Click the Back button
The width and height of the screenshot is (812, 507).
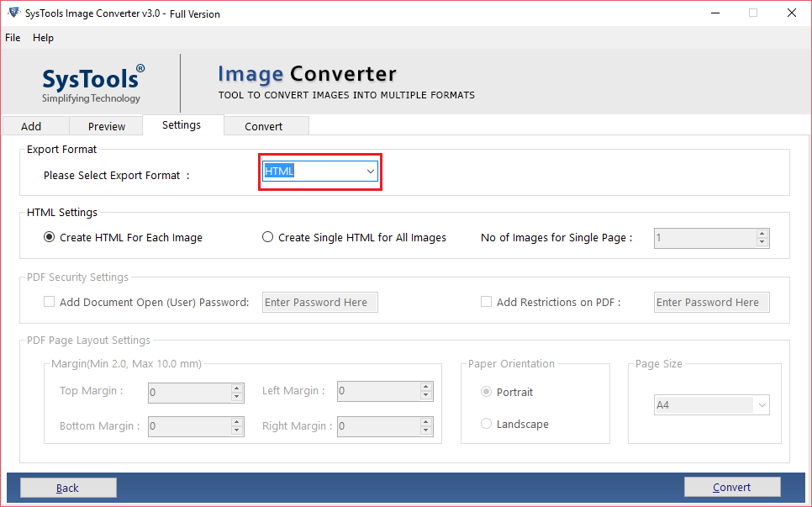click(x=67, y=487)
